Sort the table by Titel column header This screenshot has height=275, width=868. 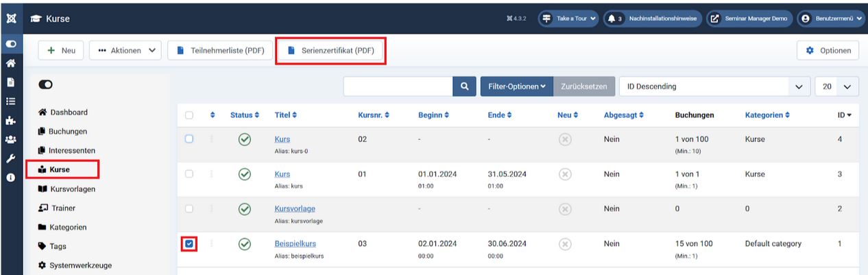[286, 115]
